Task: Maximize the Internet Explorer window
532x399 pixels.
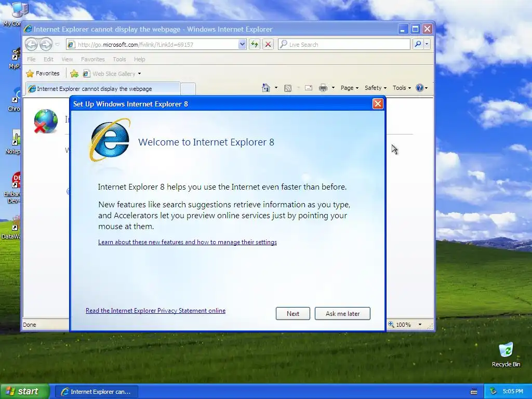Action: click(415, 29)
